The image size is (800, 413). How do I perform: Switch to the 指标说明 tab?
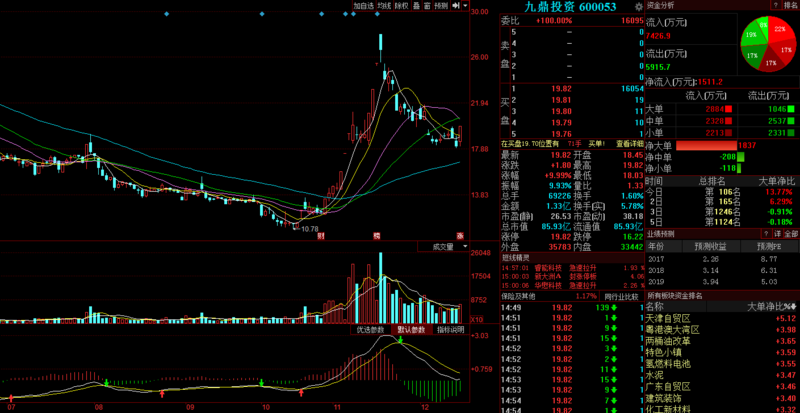[449, 329]
